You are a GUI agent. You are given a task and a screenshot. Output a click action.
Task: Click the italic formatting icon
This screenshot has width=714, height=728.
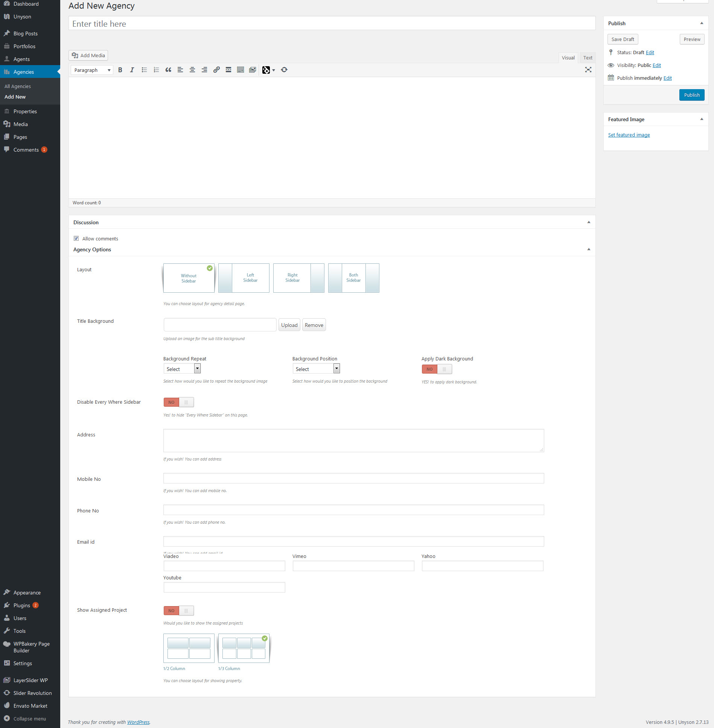tap(132, 70)
